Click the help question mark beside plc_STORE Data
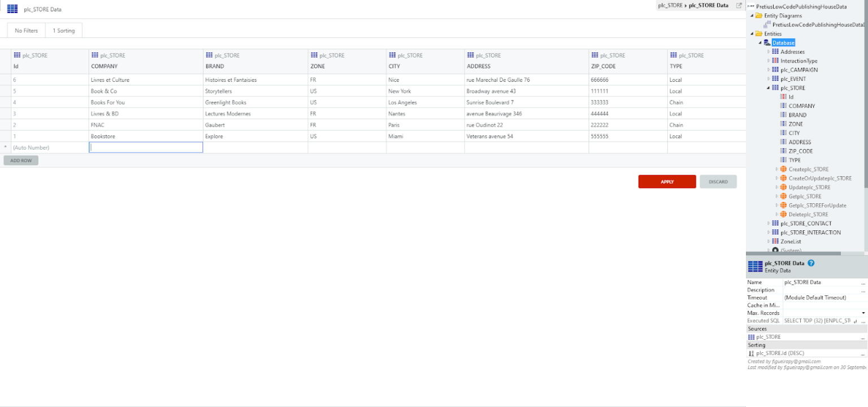Image resolution: width=868 pixels, height=407 pixels. pyautogui.click(x=811, y=263)
